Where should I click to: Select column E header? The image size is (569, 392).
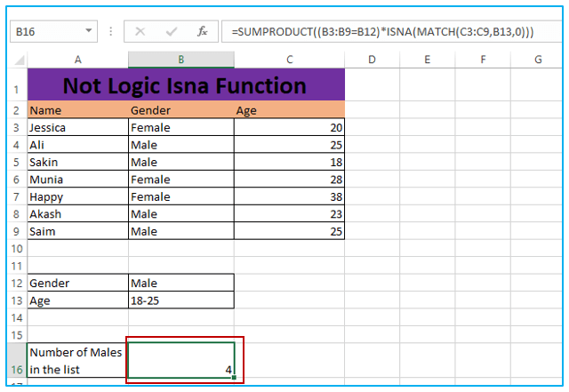click(x=428, y=60)
